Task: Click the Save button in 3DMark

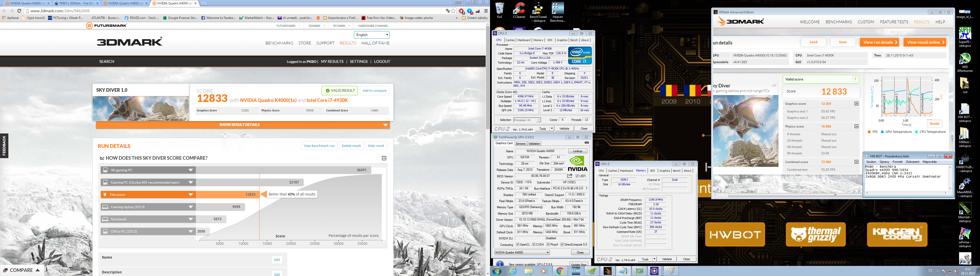Action: [843, 42]
